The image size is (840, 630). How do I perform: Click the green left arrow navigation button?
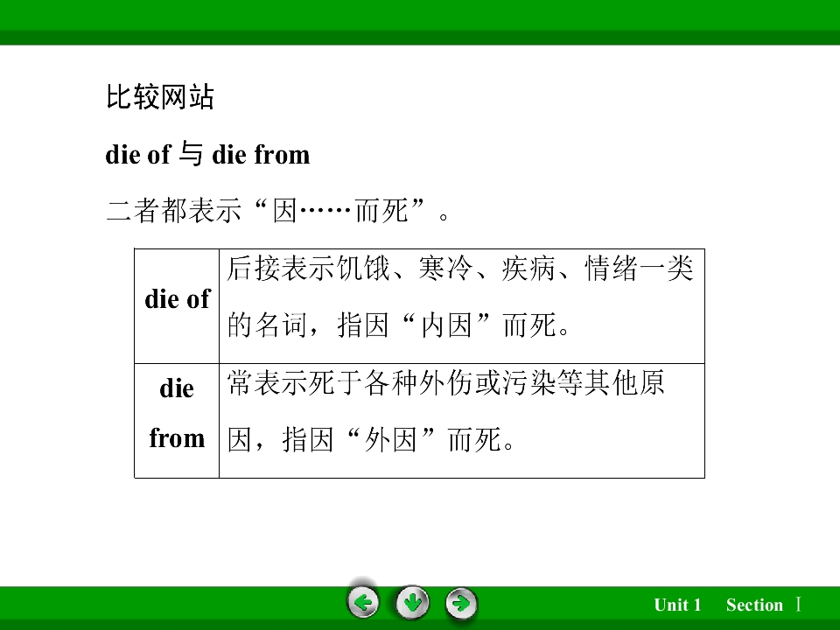pos(362,603)
